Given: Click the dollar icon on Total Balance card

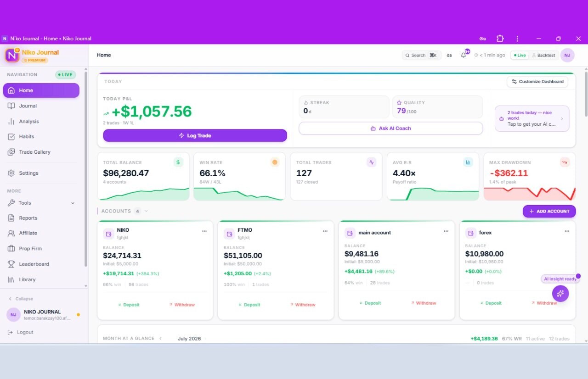Looking at the screenshot, I should point(178,162).
